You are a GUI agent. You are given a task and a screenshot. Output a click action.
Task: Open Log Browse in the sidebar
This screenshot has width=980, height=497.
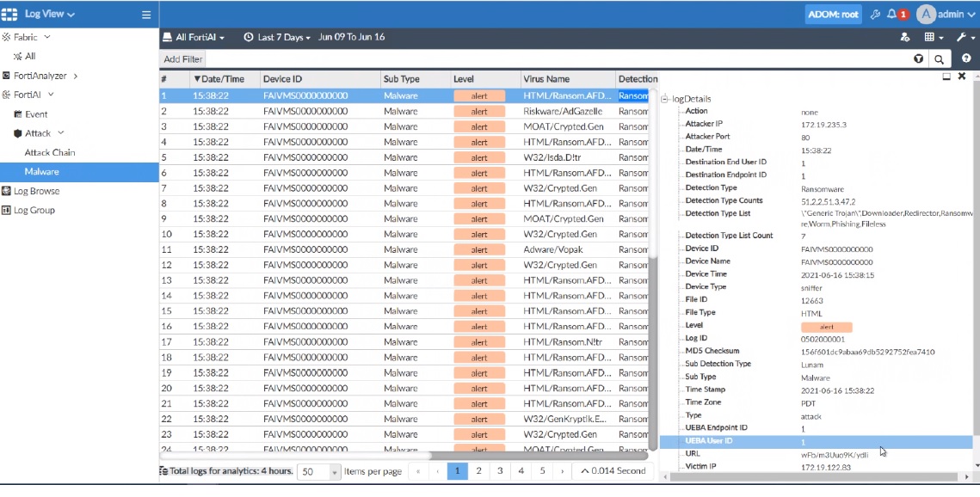coord(36,191)
